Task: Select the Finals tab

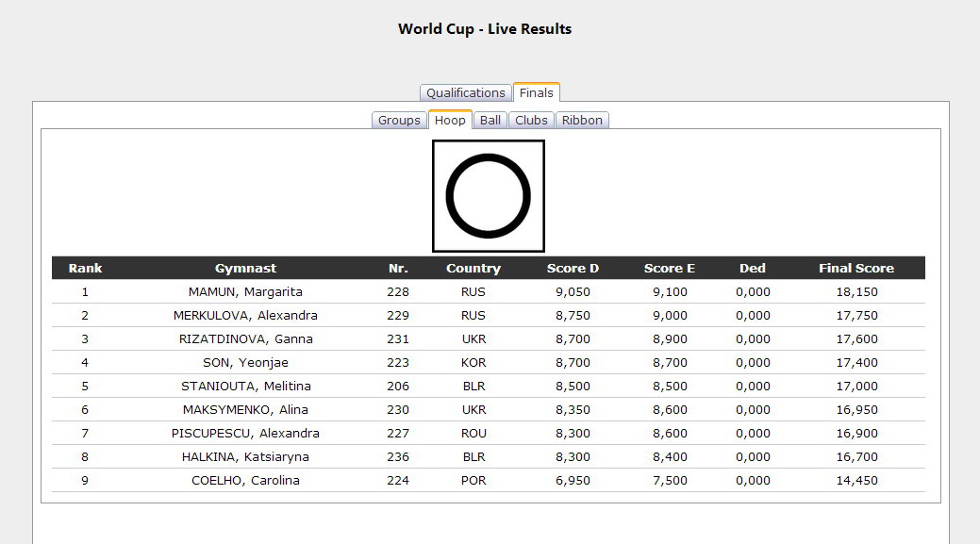Action: coord(536,92)
